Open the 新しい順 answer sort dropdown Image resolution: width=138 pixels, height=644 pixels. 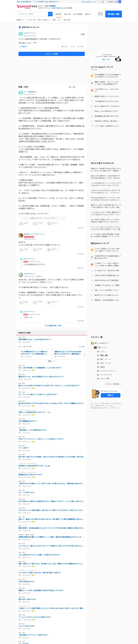[x=76, y=87]
